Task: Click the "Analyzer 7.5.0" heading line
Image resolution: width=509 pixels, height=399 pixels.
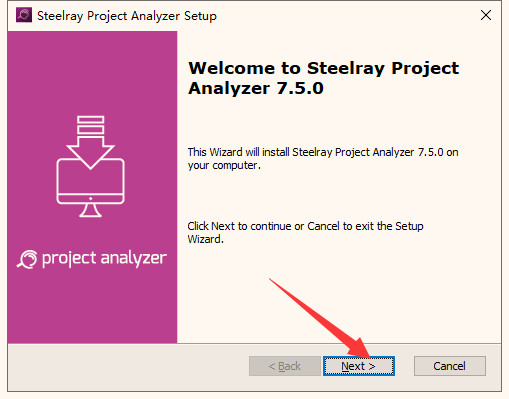Action: point(256,88)
